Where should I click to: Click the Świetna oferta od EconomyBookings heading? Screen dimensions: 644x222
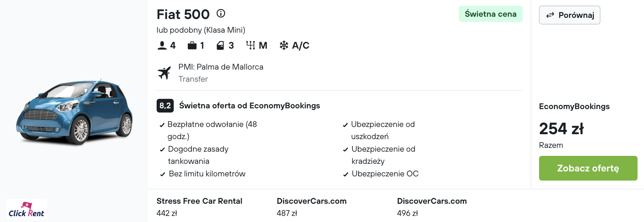coord(249,106)
